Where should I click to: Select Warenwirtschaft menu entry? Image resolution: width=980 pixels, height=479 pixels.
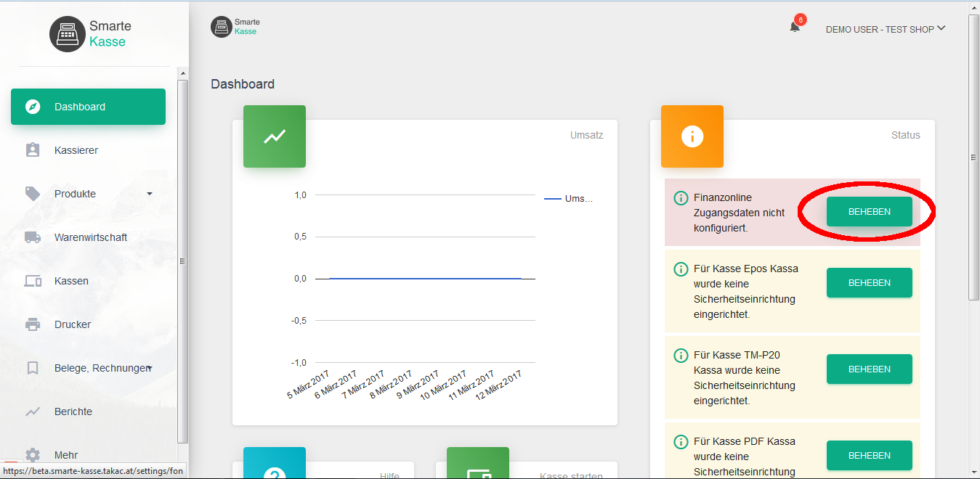coord(88,237)
